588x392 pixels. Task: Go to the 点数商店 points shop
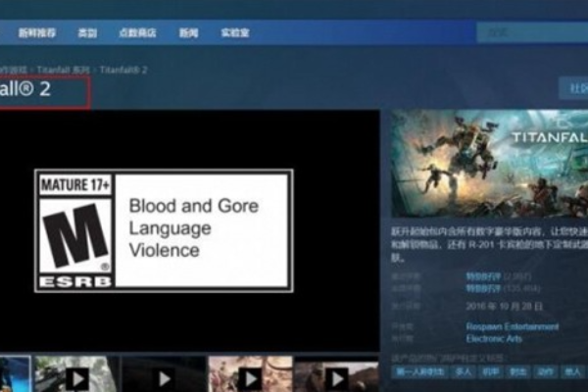tap(137, 33)
